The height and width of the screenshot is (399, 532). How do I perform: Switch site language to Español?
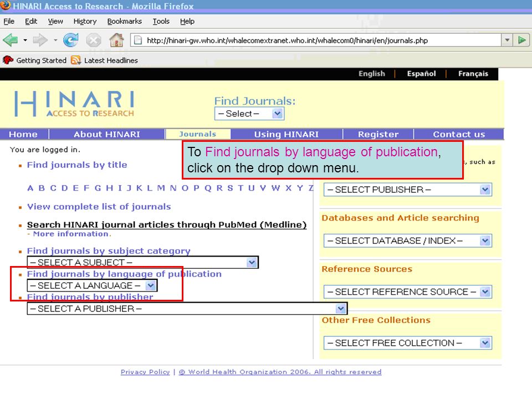[421, 74]
